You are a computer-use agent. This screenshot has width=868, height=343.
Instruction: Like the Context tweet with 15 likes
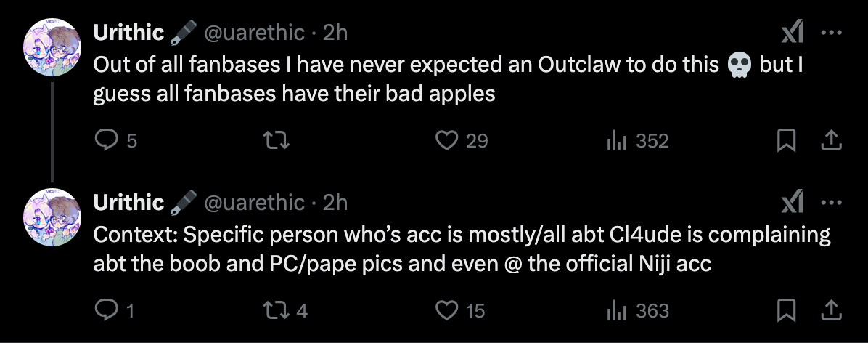446,311
